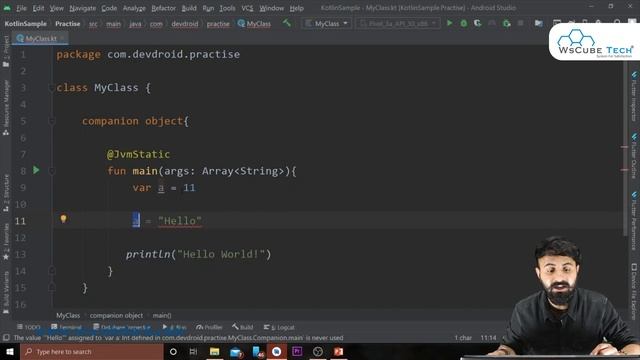This screenshot has width=640, height=360.
Task: Click the yellow lightbulb intention icon
Action: (63, 219)
